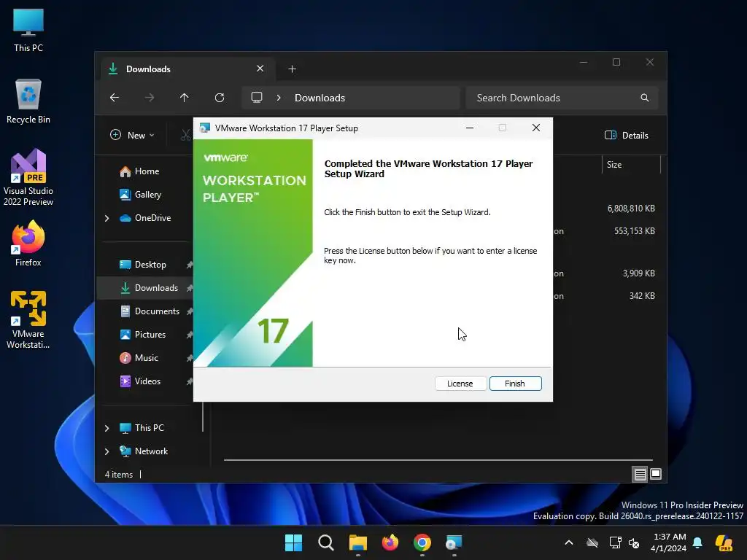Click the PC icon in address bar
Image resolution: width=747 pixels, height=560 pixels.
pos(257,98)
